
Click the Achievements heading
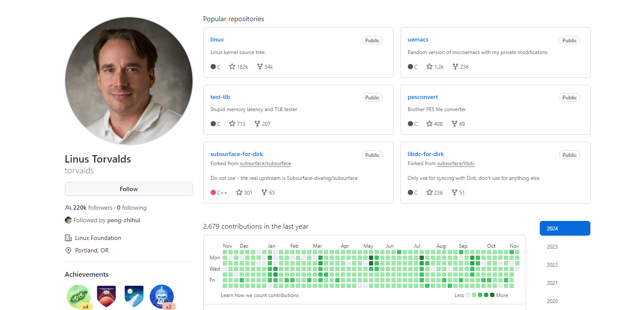[x=87, y=274]
